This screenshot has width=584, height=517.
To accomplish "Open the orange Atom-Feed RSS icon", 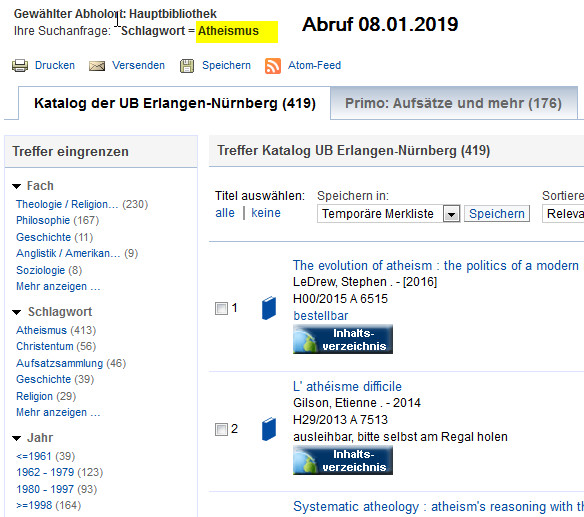I will coord(273,66).
